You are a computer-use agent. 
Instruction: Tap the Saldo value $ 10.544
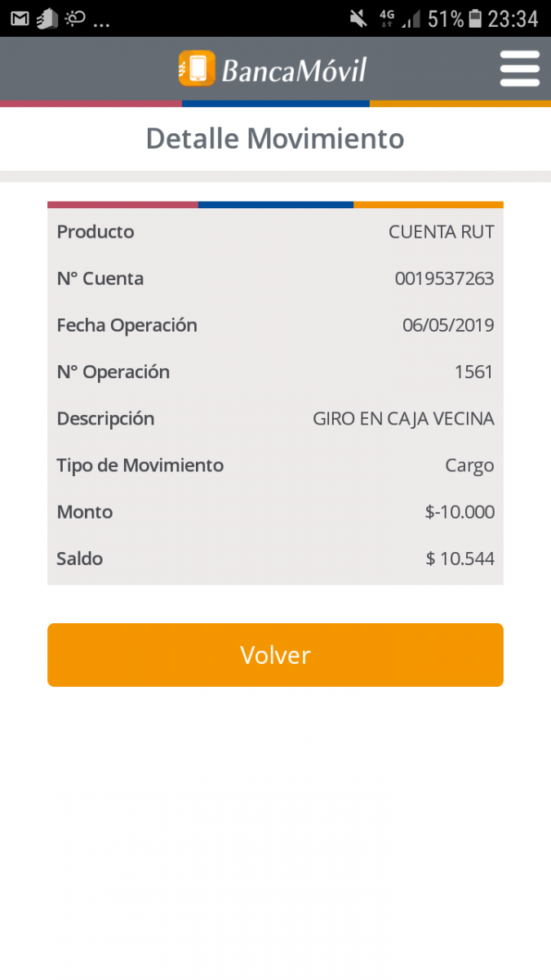click(x=460, y=559)
